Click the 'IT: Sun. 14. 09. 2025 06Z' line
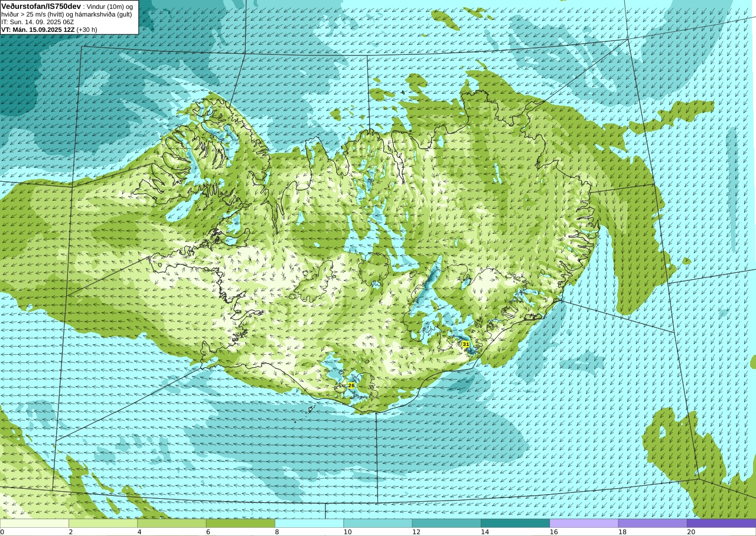The width and height of the screenshot is (756, 536). point(37,22)
